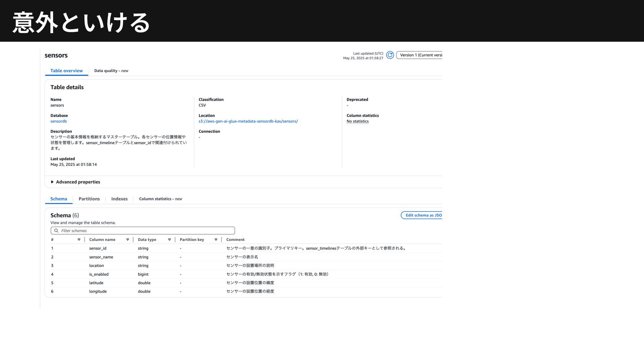Sort by Column name arrow icon

pyautogui.click(x=127, y=240)
